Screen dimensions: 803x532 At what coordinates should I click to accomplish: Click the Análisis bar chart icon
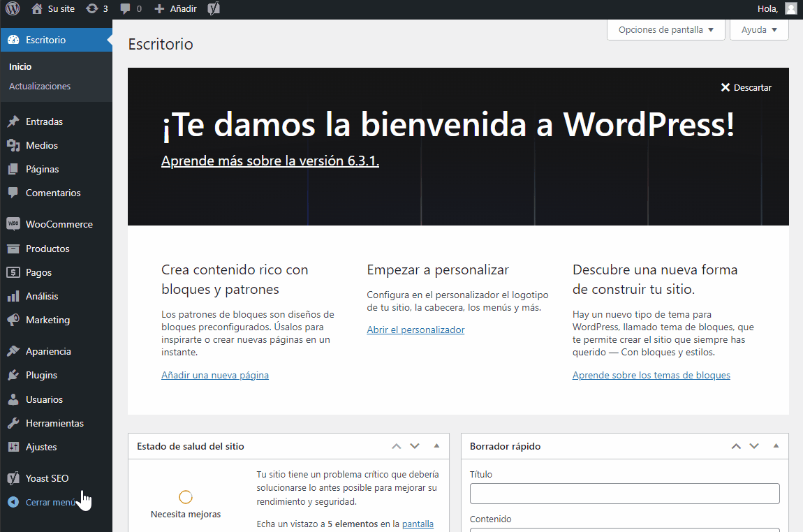[13, 297]
